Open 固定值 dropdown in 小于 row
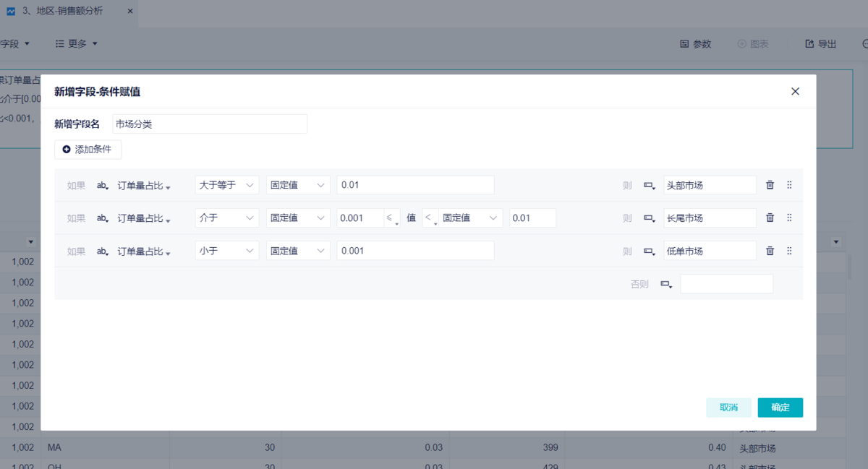The width and height of the screenshot is (868, 469). click(x=298, y=251)
